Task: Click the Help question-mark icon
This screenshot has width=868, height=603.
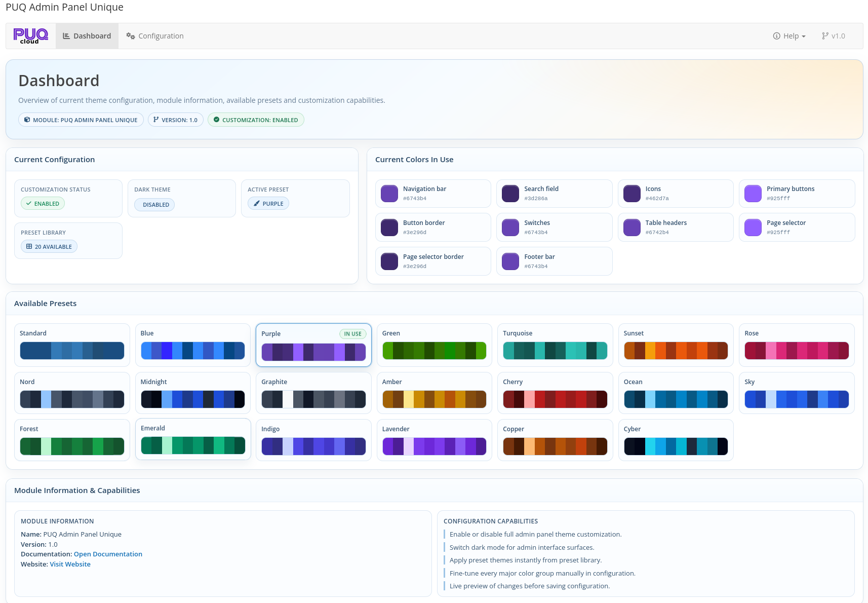Action: 776,36
